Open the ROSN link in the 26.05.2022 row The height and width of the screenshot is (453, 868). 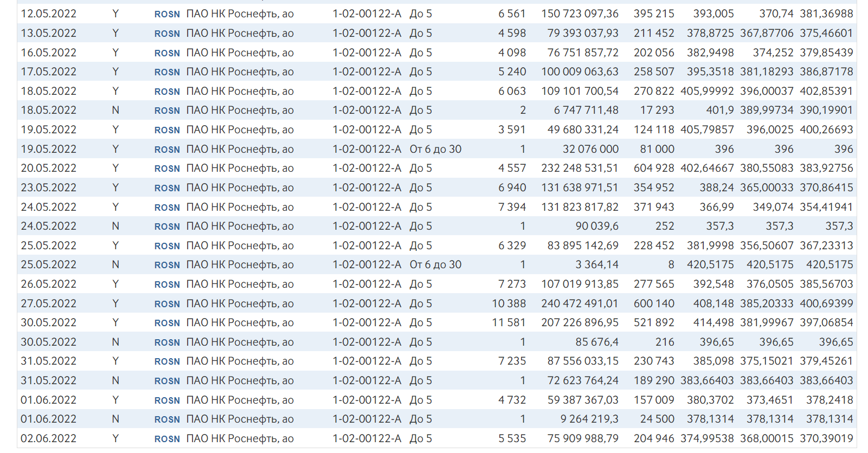(167, 284)
